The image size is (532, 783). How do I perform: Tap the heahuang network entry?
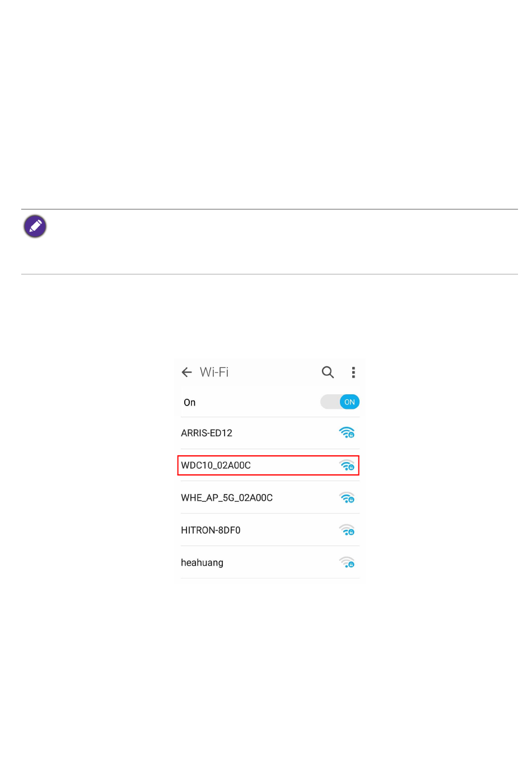pyautogui.click(x=270, y=563)
